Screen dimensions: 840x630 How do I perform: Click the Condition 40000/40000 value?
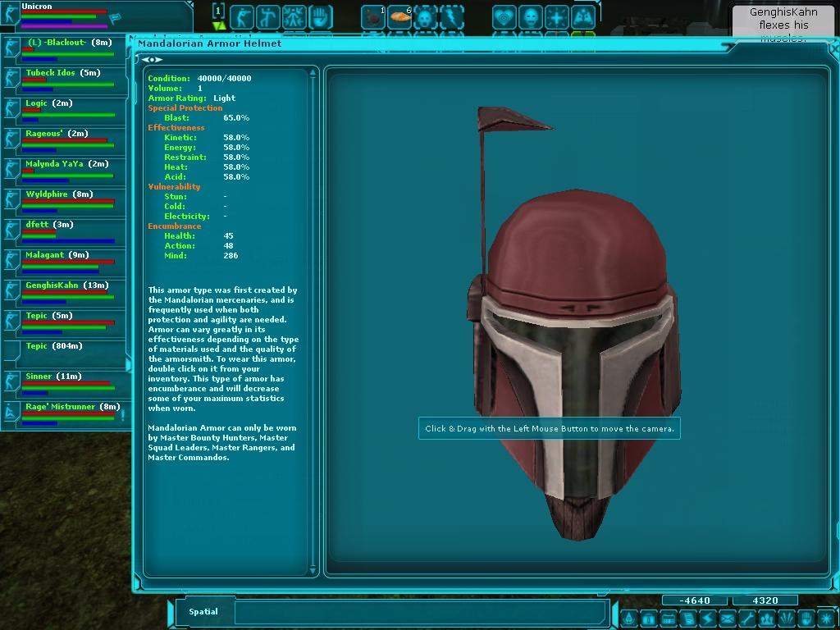tap(224, 78)
